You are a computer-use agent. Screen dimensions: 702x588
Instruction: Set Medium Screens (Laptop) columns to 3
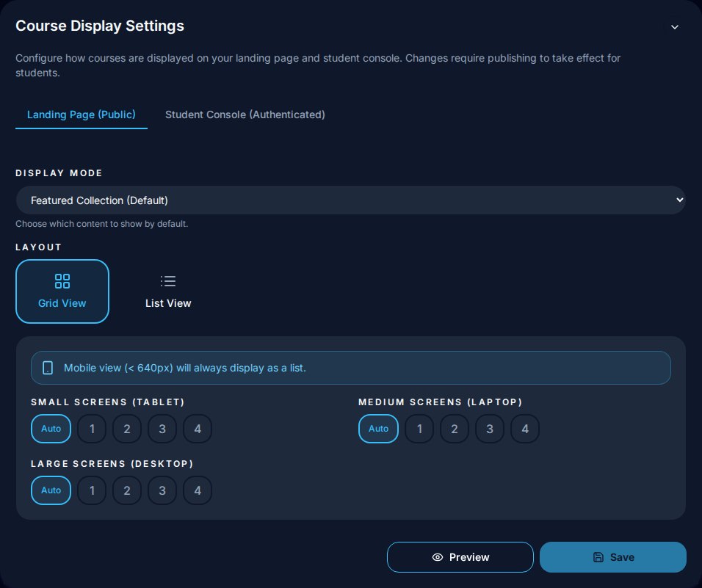(490, 429)
